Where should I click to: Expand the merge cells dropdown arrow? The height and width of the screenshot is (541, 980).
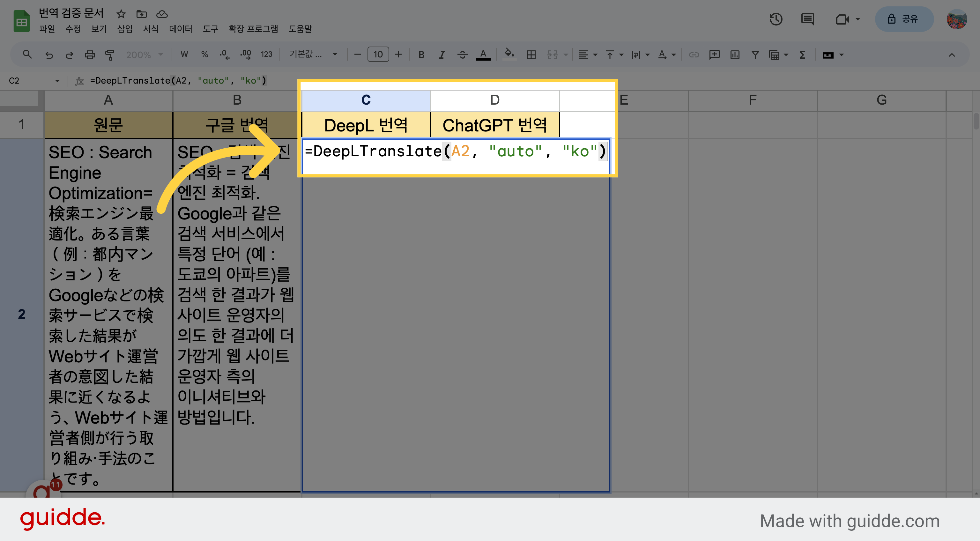coord(566,55)
